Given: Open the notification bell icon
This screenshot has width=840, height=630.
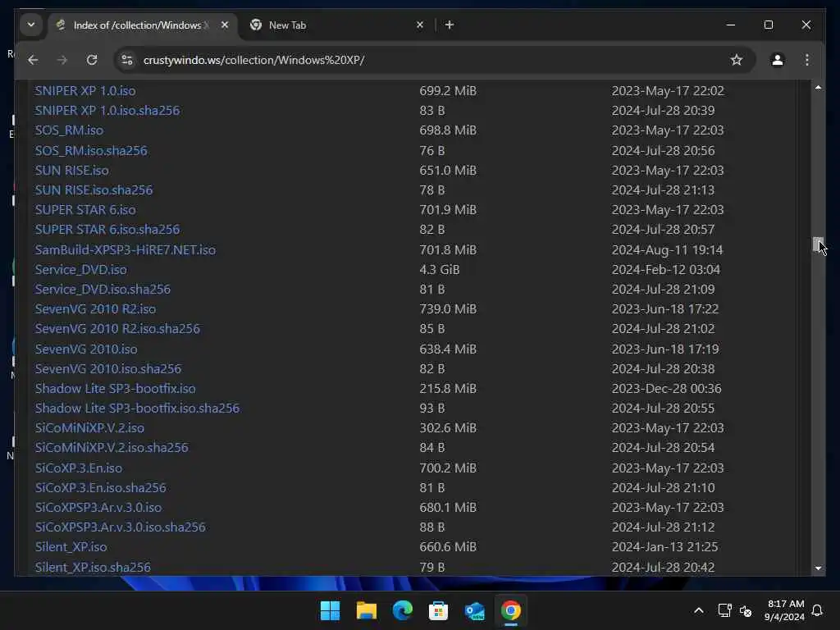Looking at the screenshot, I should (817, 610).
